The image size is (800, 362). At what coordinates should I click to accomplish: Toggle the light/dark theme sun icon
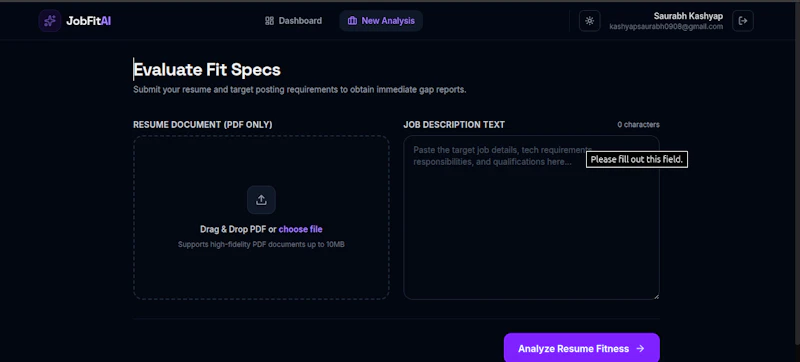(x=589, y=21)
